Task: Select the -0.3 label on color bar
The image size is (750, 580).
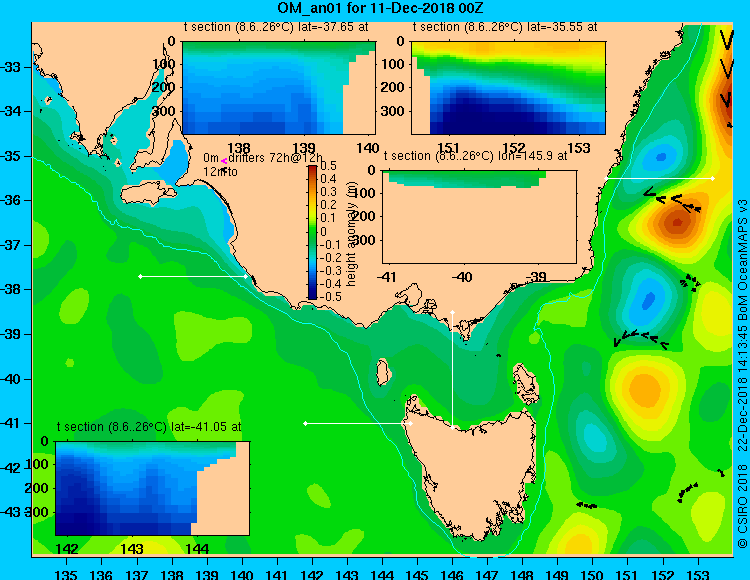Action: pos(331,271)
